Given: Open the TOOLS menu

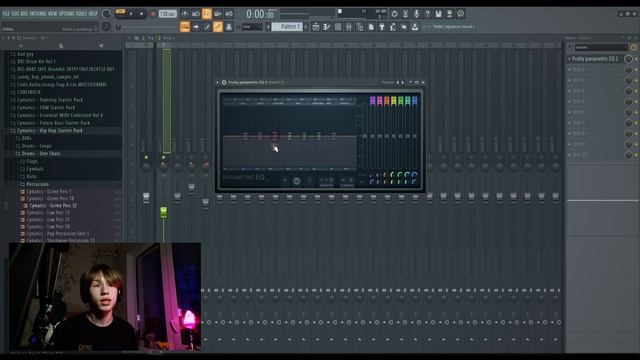Looking at the screenshot, I should (81, 13).
